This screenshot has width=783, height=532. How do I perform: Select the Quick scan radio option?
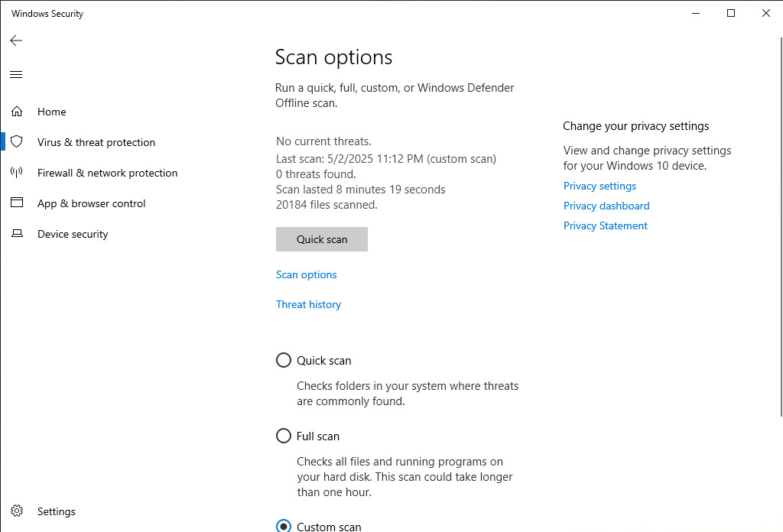click(x=284, y=360)
